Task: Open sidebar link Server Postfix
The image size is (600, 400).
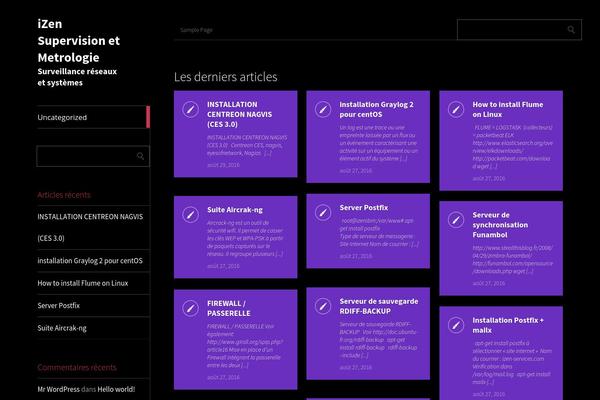Action: coord(59,305)
